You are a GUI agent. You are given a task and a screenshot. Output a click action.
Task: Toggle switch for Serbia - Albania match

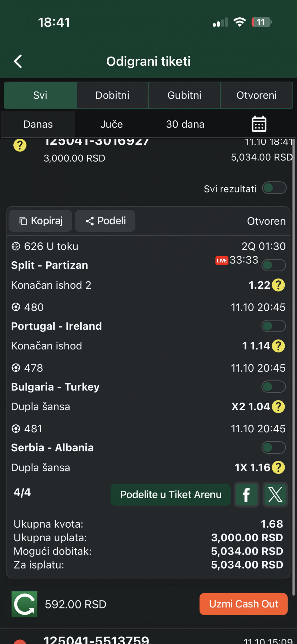(x=273, y=447)
